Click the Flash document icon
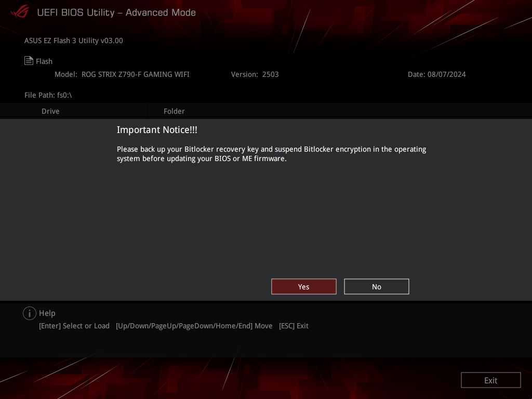Image resolution: width=532 pixels, height=399 pixels. [x=29, y=60]
